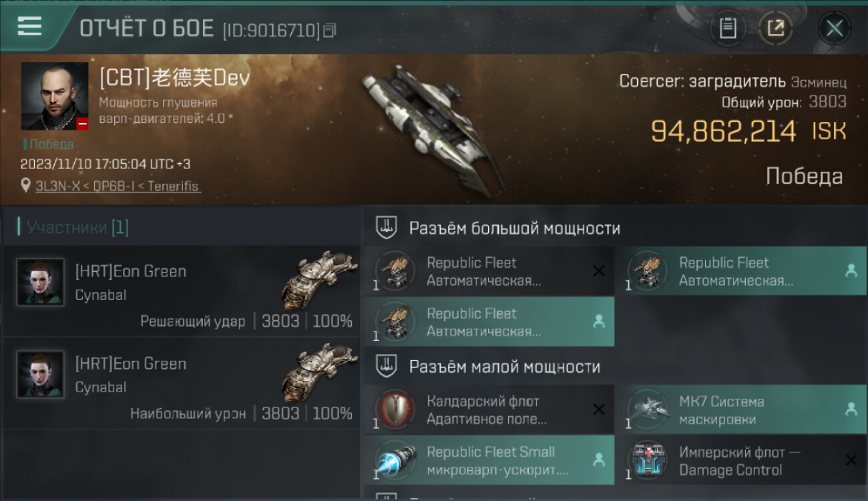868x501 pixels.
Task: Select the destroyed Republic Fleet autocannon with X mark
Action: [489, 271]
